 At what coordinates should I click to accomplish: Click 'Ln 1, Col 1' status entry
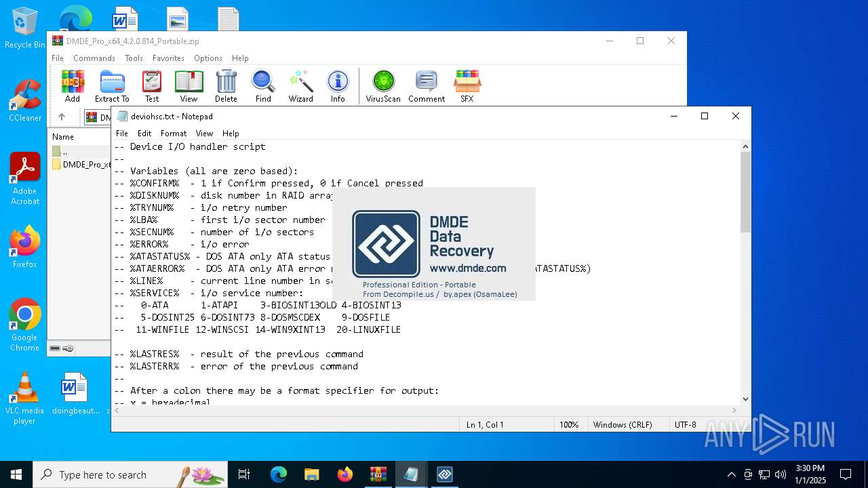[x=485, y=425]
